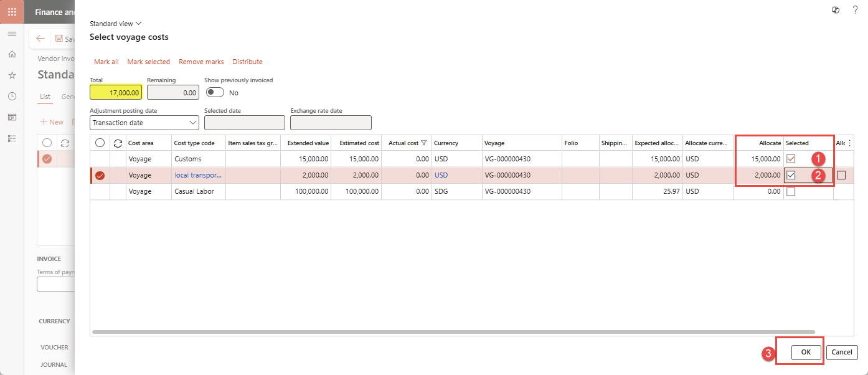Click Mark all in action bar

(106, 62)
